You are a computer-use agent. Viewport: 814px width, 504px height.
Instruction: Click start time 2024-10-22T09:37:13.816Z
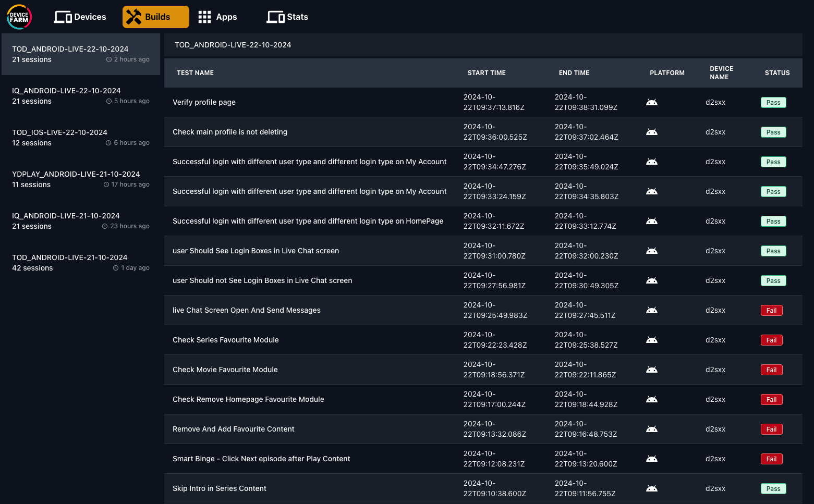(494, 102)
